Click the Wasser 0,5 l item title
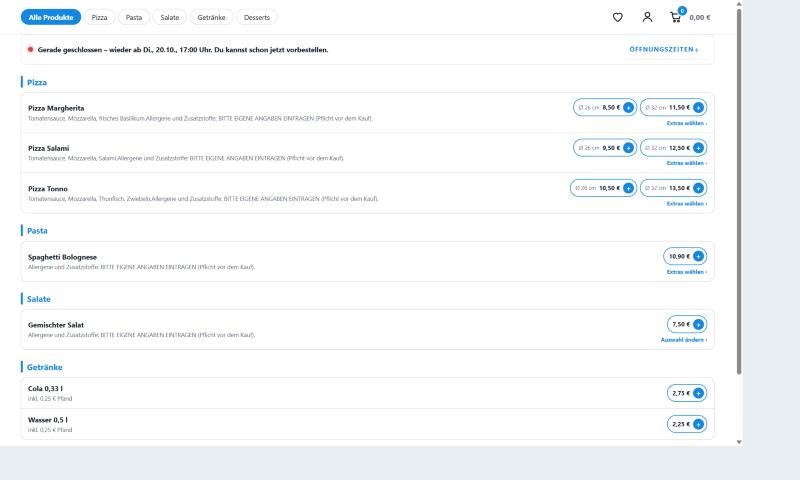 [x=47, y=420]
